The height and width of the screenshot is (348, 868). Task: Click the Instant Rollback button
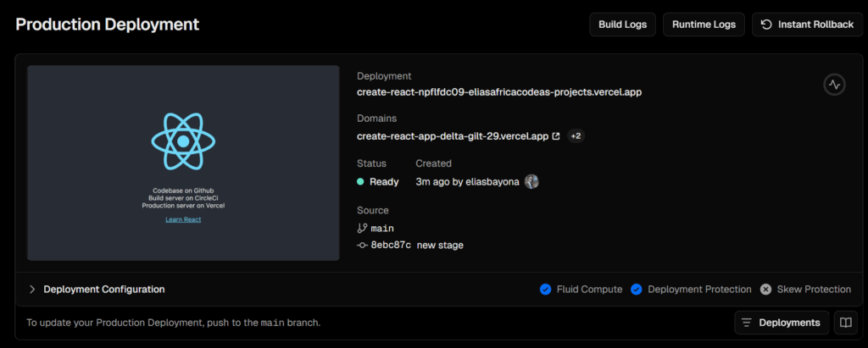pyautogui.click(x=807, y=25)
